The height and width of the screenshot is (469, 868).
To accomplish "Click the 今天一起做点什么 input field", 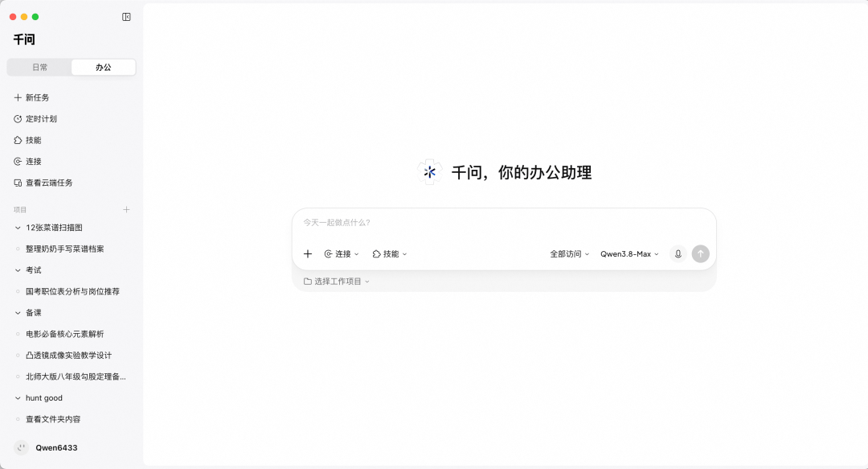I will click(x=504, y=223).
